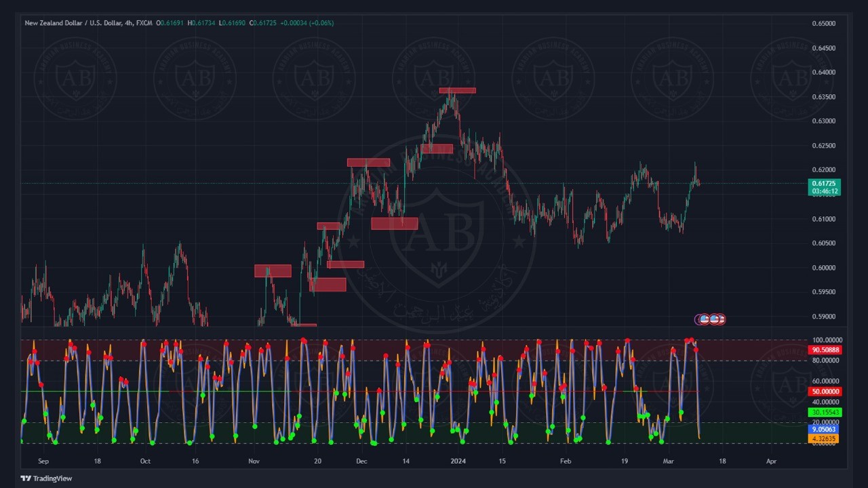Select the largest red zone near 0.61000
868x488 pixels.
(x=394, y=224)
